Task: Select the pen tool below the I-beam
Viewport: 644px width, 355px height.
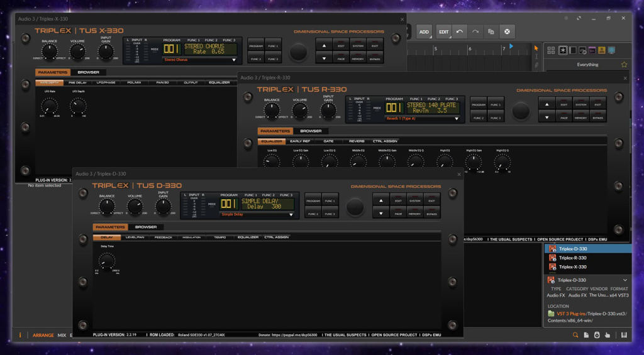Action: [536, 65]
